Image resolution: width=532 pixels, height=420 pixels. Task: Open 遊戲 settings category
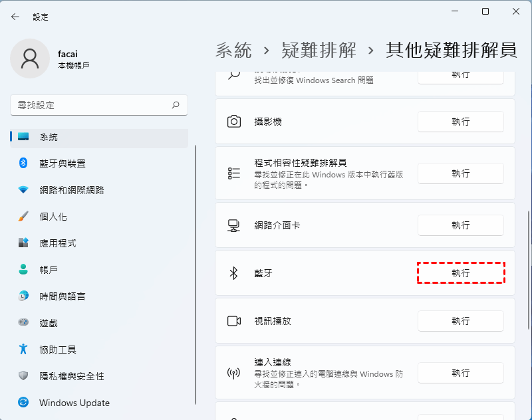pos(99,323)
